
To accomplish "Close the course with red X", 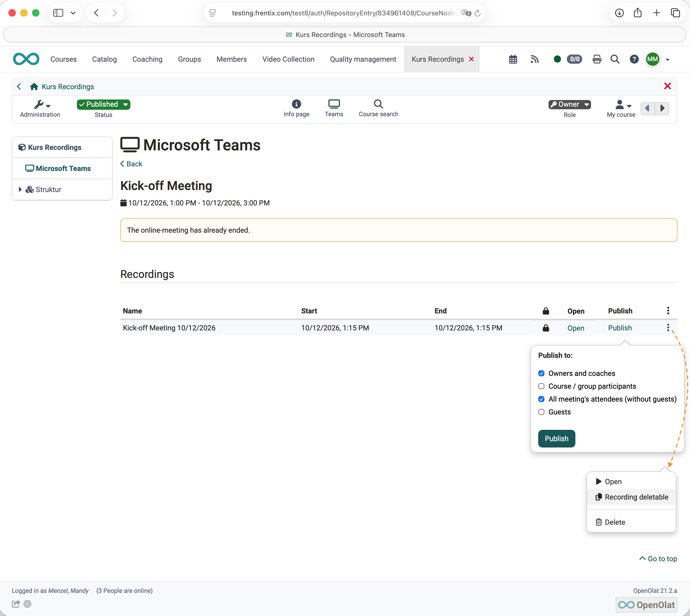I will 667,86.
